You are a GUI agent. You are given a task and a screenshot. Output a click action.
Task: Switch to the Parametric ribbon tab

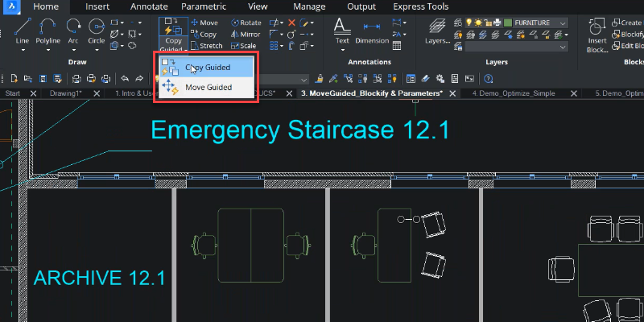pyautogui.click(x=204, y=6)
